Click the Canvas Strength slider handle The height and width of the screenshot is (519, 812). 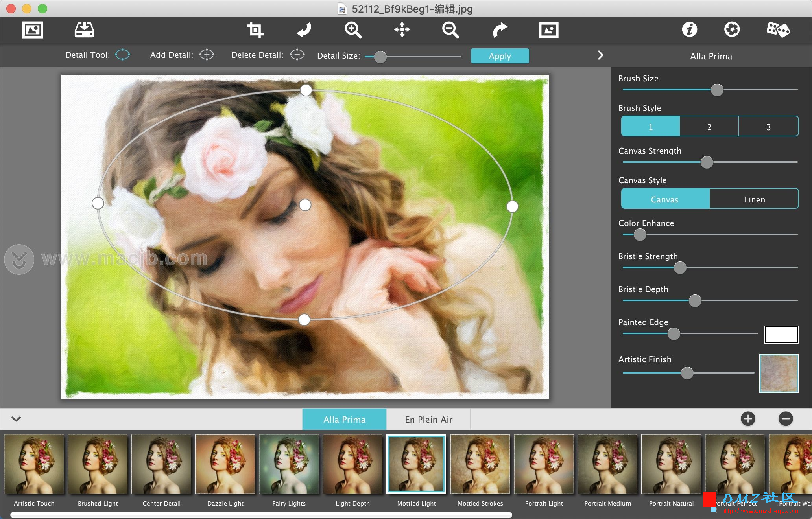point(707,162)
